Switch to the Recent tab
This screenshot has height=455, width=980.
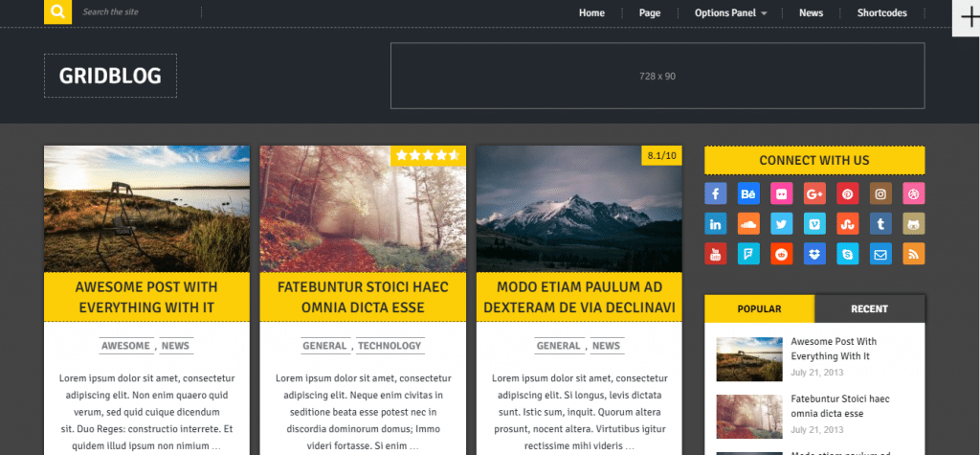[869, 308]
